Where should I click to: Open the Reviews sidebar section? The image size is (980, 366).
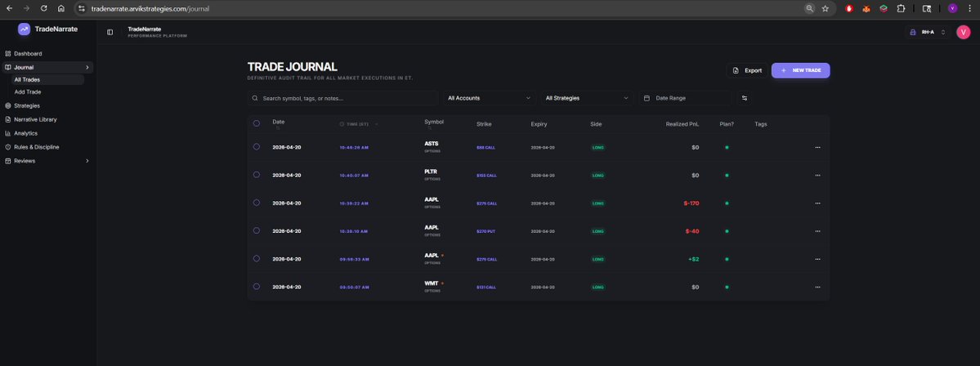pyautogui.click(x=25, y=160)
